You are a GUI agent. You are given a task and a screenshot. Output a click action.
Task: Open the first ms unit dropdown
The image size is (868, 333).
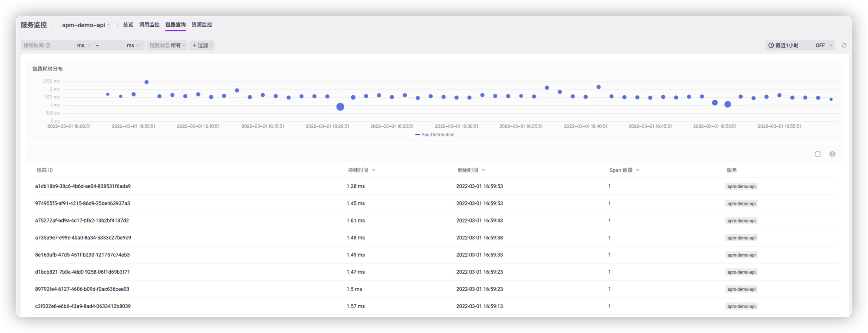click(84, 45)
